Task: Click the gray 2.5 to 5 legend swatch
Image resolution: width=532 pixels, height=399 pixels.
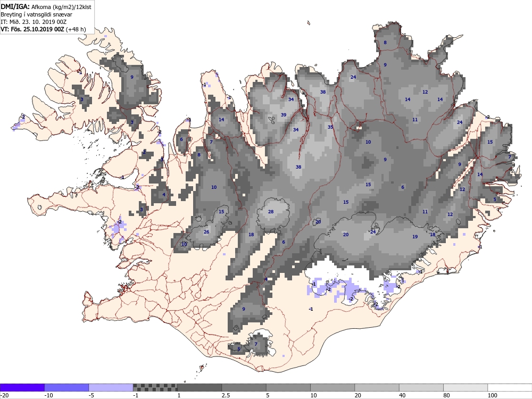Action: (x=244, y=387)
